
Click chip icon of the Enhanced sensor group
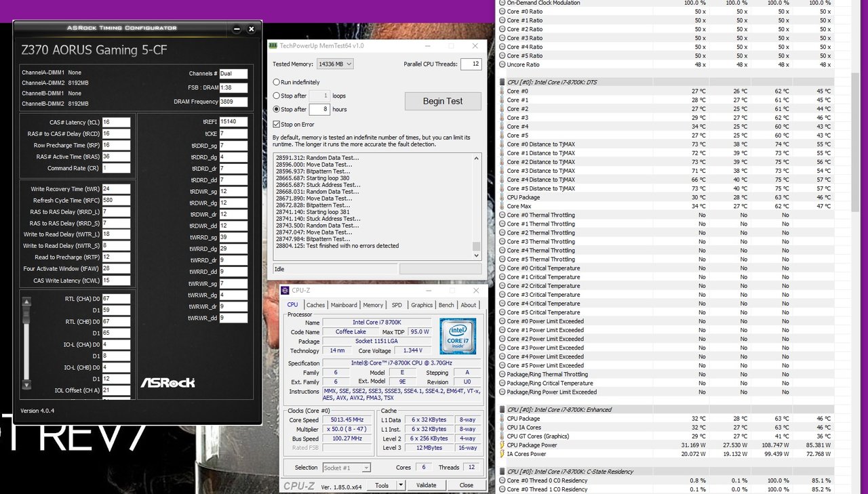(502, 409)
